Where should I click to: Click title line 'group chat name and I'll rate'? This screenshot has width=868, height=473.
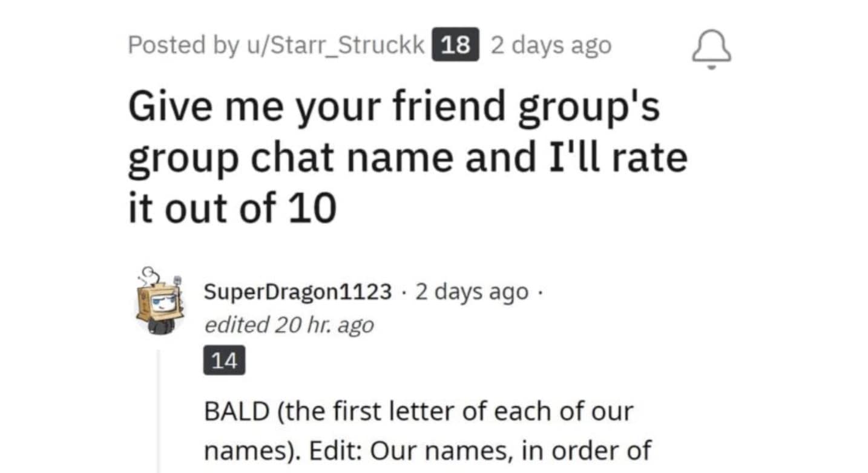(x=407, y=158)
